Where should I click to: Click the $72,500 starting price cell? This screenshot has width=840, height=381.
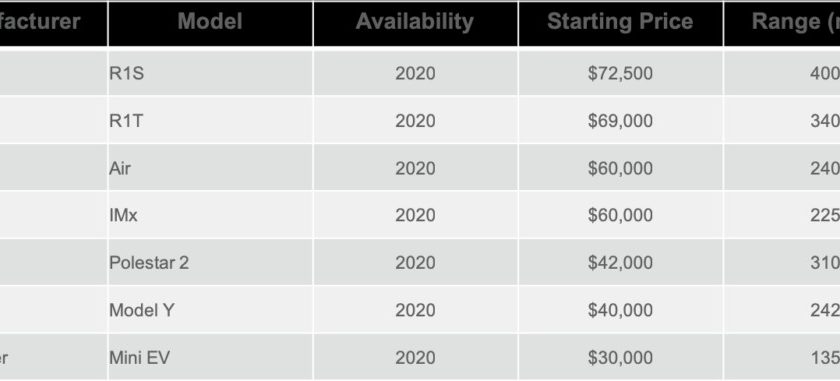620,73
